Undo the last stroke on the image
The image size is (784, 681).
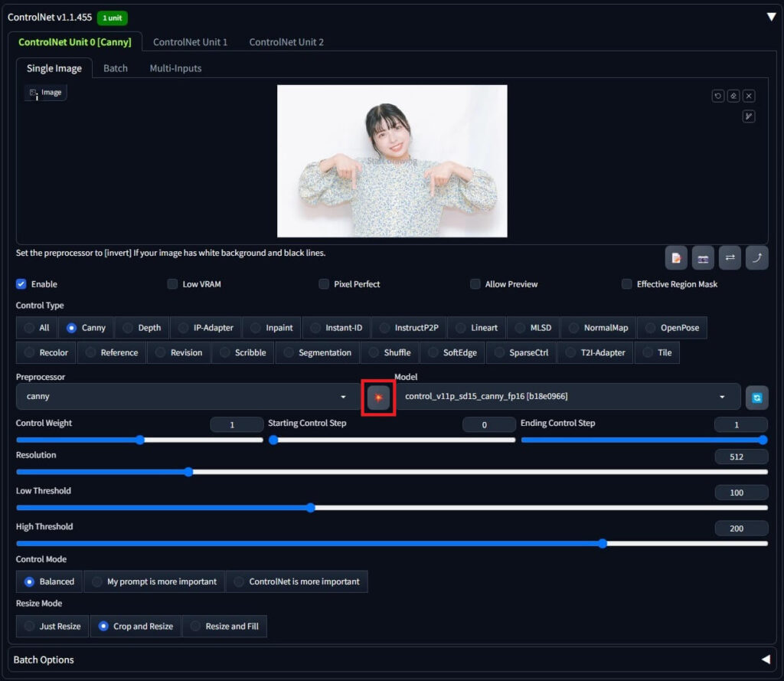(x=717, y=96)
